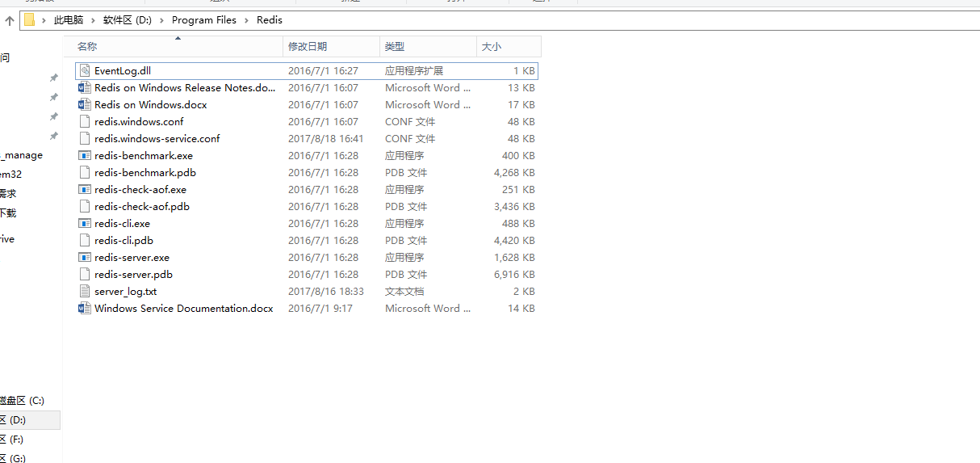Screen dimensions: 980x463
Task: Click the type cell 应用程序扩展
Action: tap(414, 71)
